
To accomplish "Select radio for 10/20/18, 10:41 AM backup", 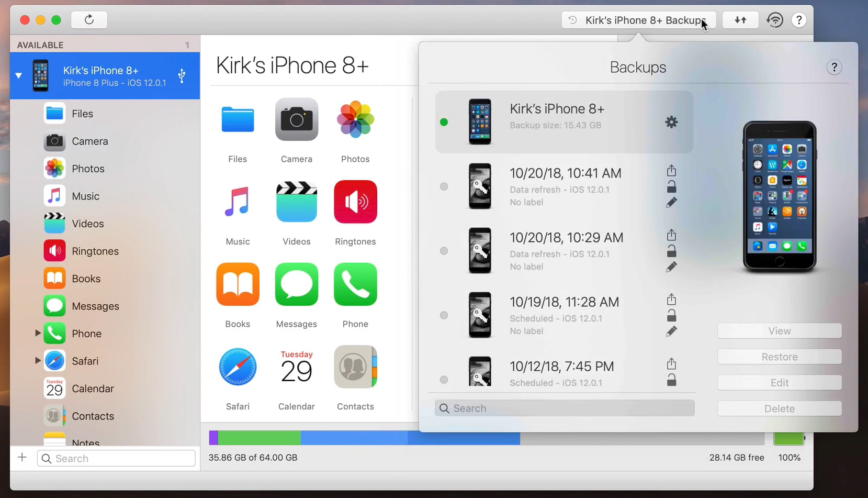I will [444, 186].
